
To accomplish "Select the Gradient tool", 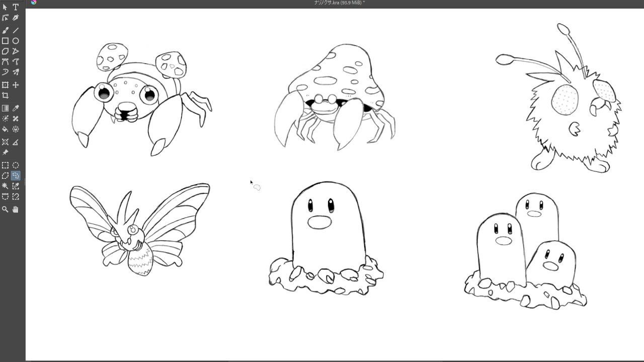I will pos(5,108).
